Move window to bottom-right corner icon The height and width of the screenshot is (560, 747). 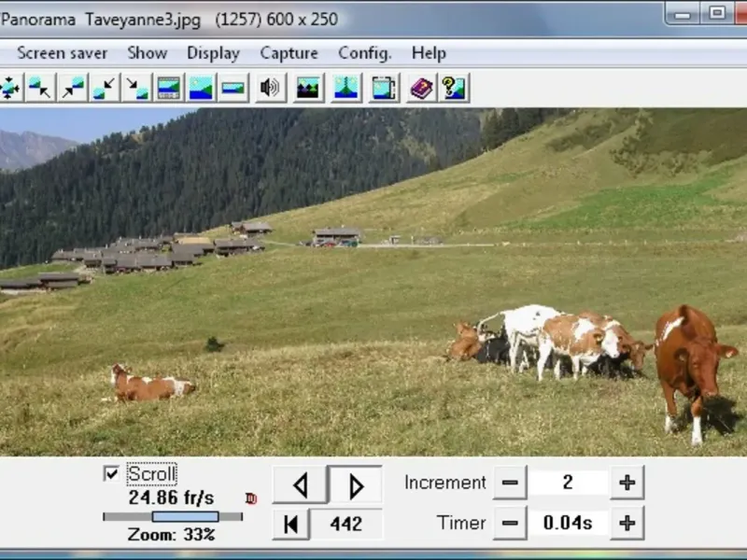pyautogui.click(x=136, y=88)
